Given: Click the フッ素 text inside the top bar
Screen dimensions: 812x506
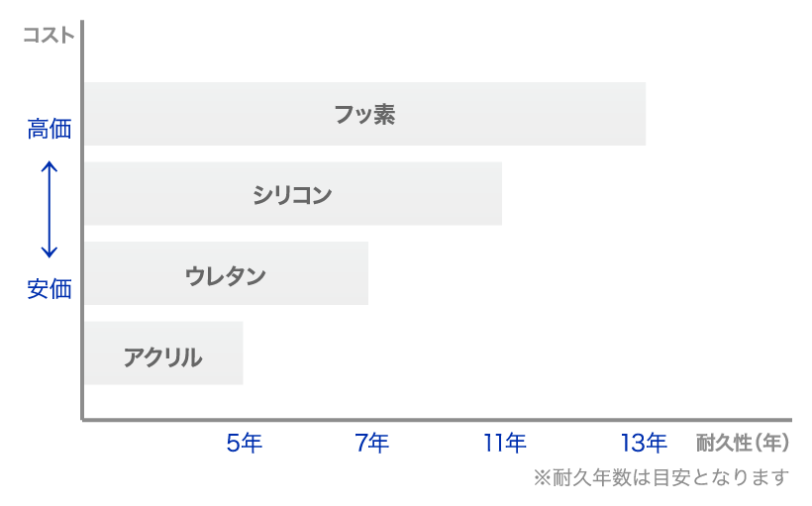Looking at the screenshot, I should point(365,115).
